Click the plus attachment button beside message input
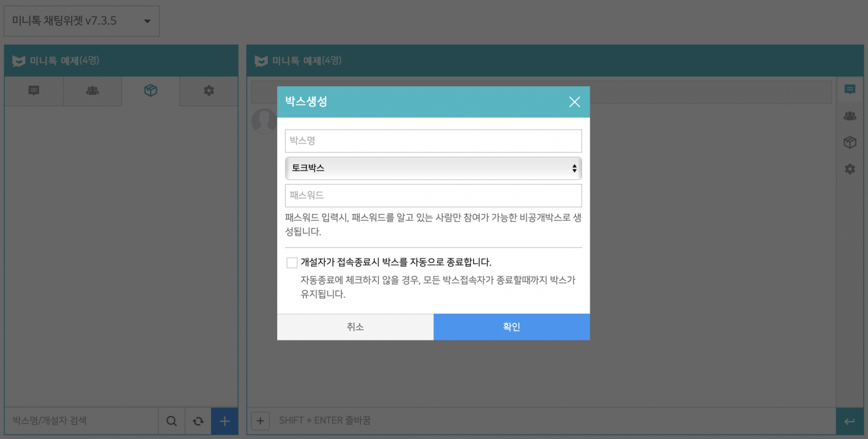Screen dimensions: 868x439 tap(260, 421)
